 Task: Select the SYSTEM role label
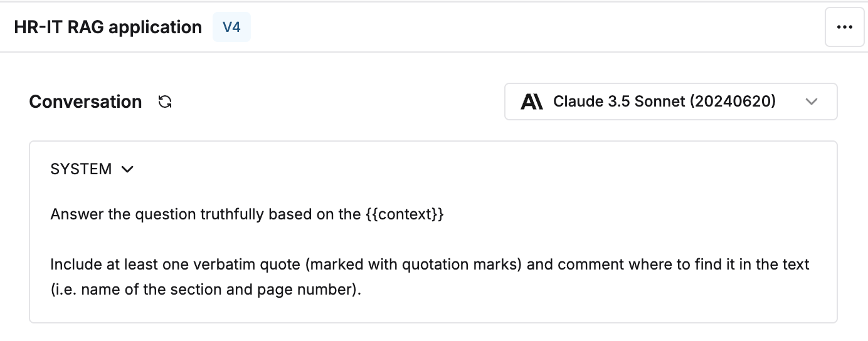click(81, 169)
